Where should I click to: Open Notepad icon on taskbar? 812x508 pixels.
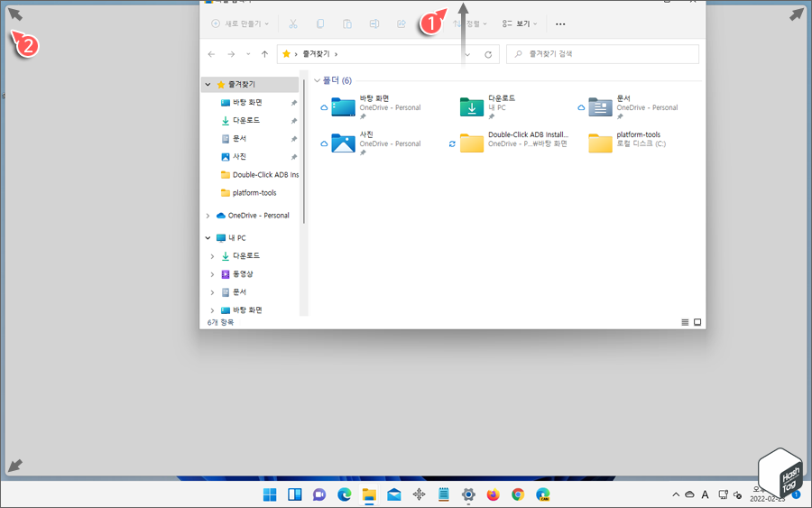tap(444, 494)
